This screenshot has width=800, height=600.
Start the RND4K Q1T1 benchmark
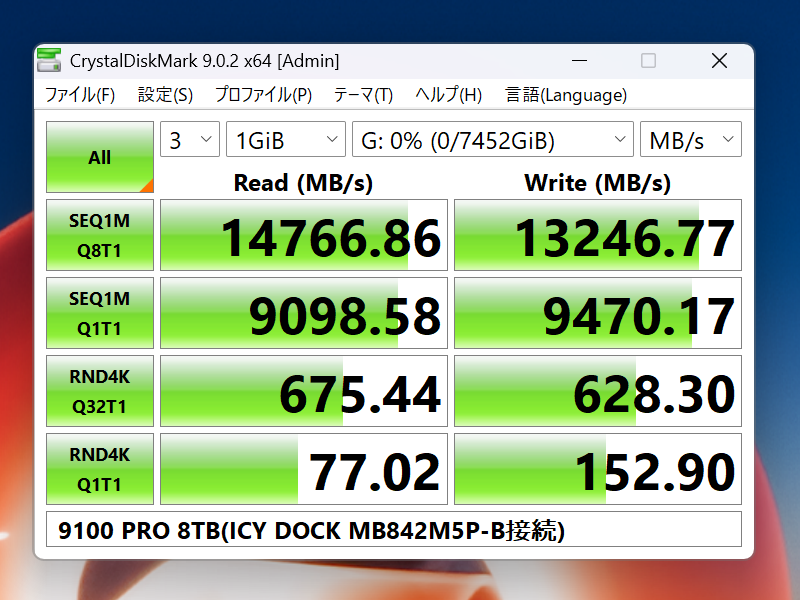(x=99, y=468)
